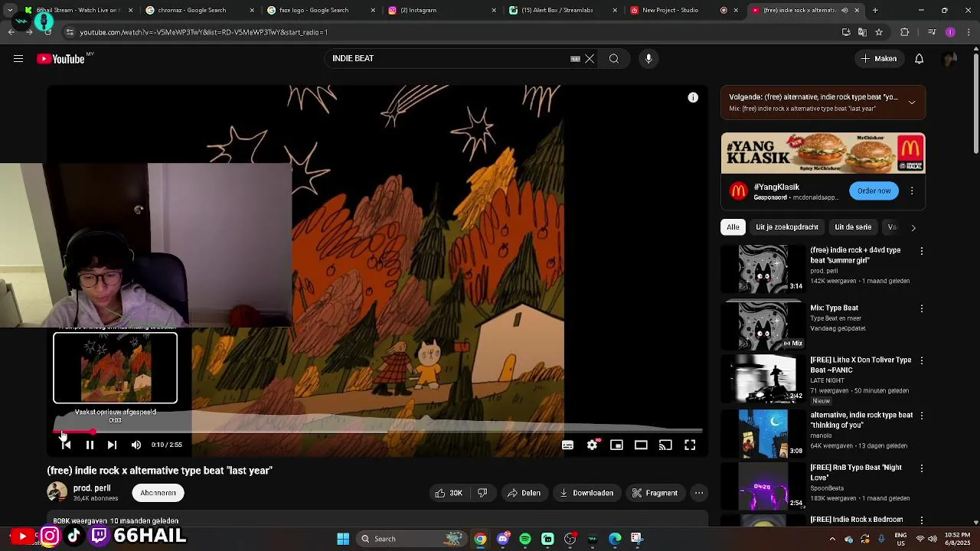Open the YouTube hamburger guide menu

click(x=18, y=59)
